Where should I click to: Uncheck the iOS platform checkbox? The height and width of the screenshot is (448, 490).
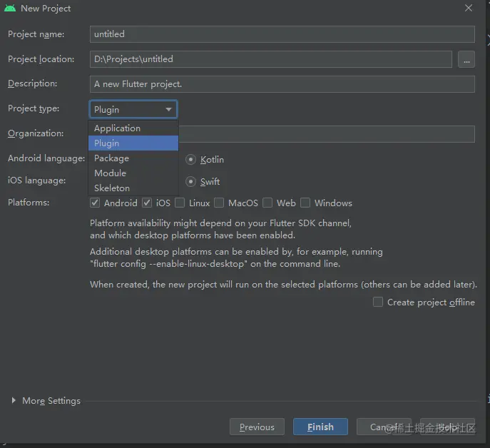(147, 203)
